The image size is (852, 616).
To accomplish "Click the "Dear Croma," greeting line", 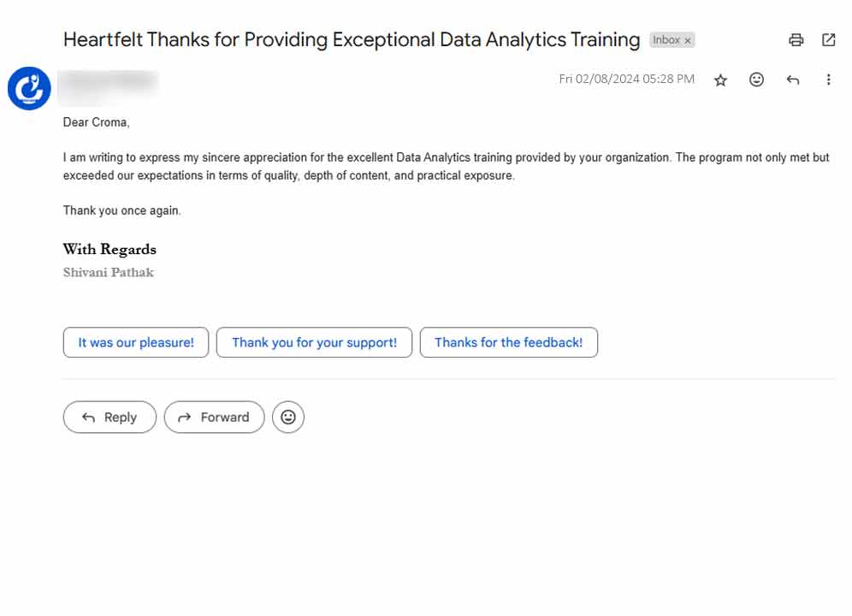I will (x=97, y=122).
